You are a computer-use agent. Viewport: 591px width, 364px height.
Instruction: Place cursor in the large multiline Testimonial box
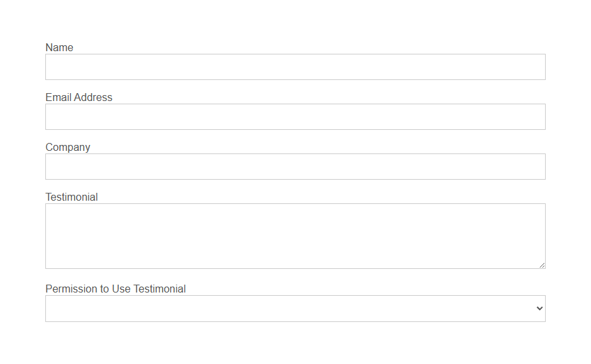click(295, 236)
